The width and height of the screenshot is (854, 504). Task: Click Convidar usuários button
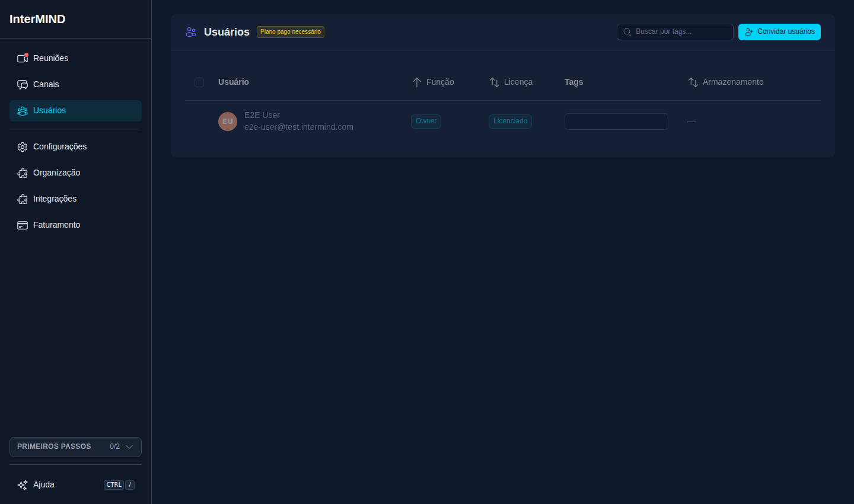pyautogui.click(x=779, y=32)
